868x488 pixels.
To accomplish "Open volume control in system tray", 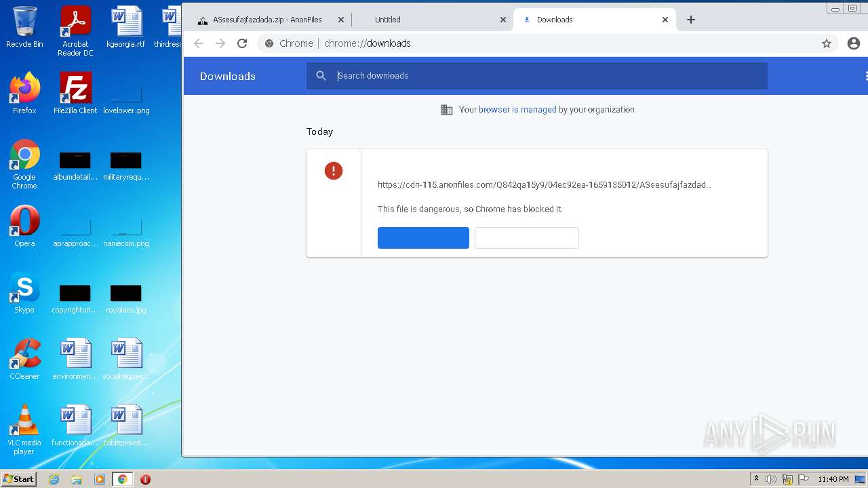I will click(x=770, y=479).
